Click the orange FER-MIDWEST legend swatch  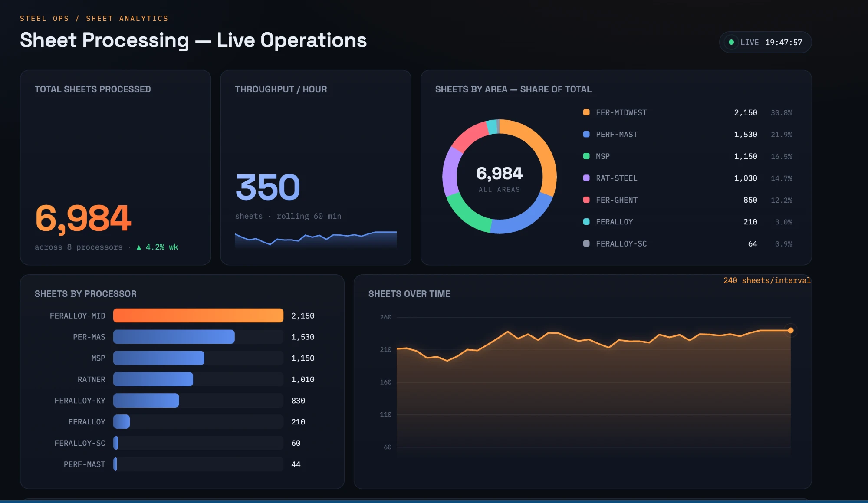tap(586, 112)
